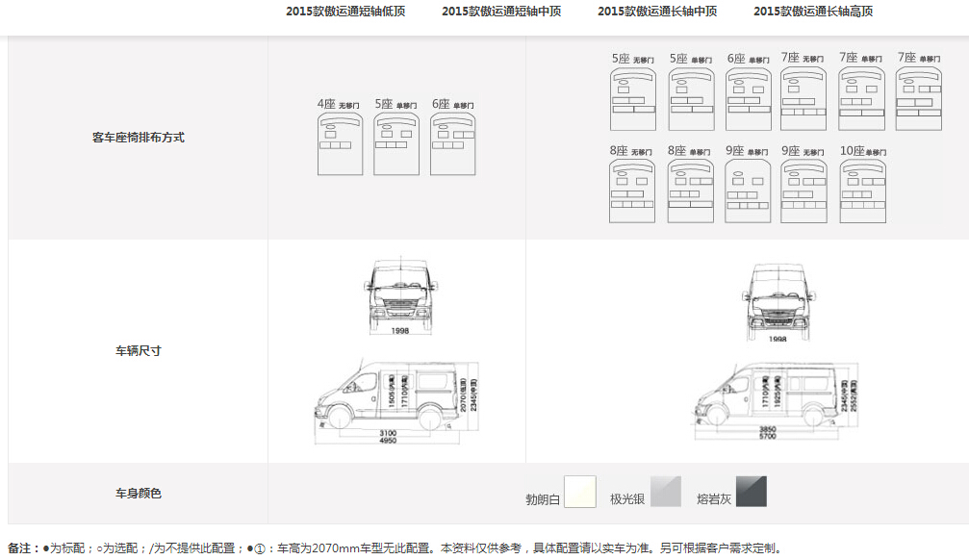Click the 4950 overall length value
969x560 pixels.
388,441
